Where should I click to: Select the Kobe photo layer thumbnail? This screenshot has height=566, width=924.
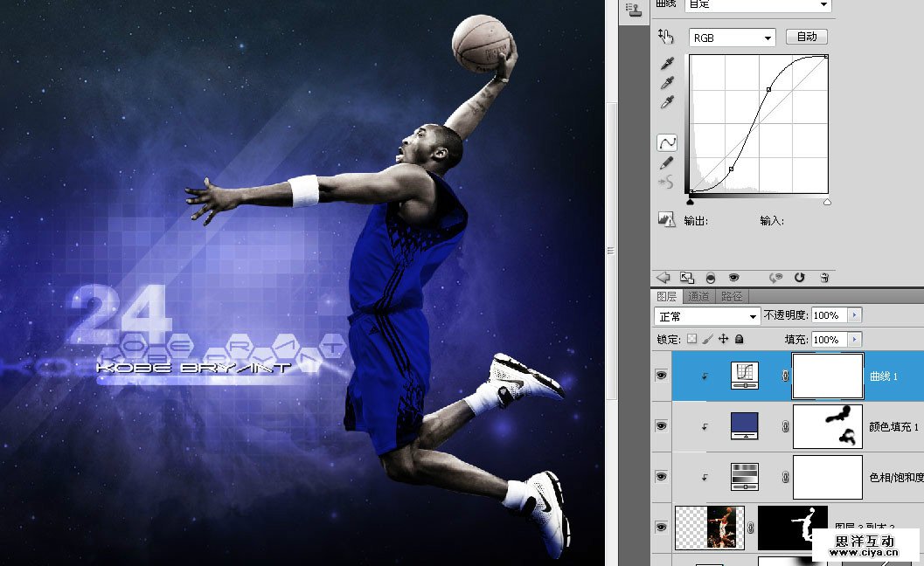710,527
